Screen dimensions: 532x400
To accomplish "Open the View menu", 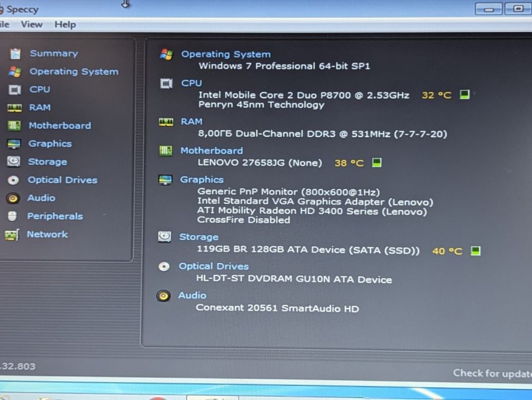I will pyautogui.click(x=31, y=24).
